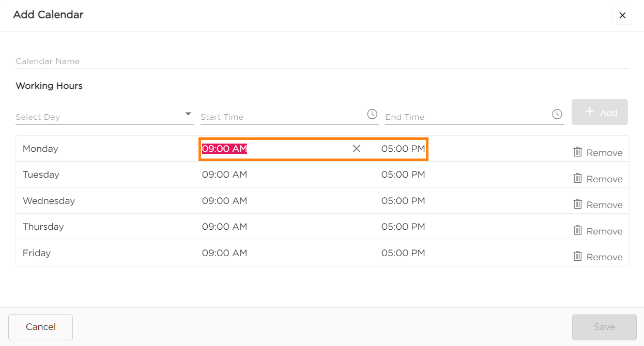Viewport: 644px width, 346px height.
Task: Click the trash icon for Monday
Action: pyautogui.click(x=578, y=152)
